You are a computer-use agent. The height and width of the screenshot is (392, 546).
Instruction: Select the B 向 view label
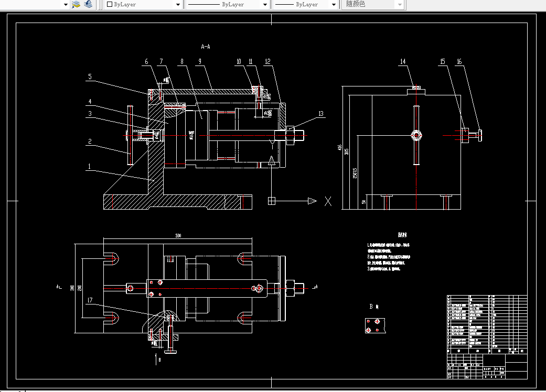tap(374, 307)
